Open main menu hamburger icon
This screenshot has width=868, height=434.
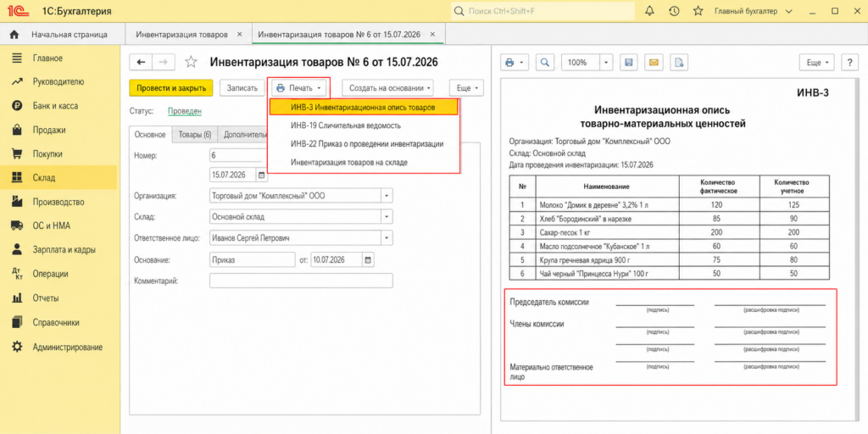click(17, 58)
